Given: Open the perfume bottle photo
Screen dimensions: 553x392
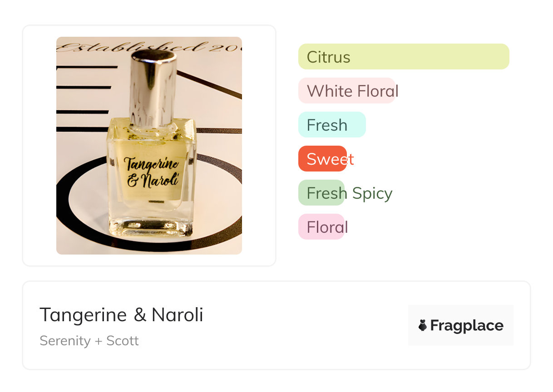Looking at the screenshot, I should coord(149,145).
